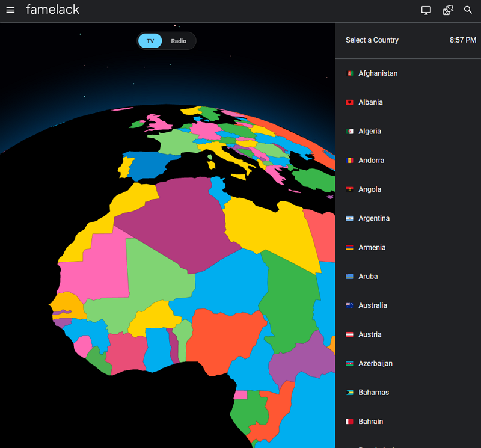Image resolution: width=481 pixels, height=448 pixels.
Task: Click the yellow Portugal region on globe
Action: click(x=125, y=167)
